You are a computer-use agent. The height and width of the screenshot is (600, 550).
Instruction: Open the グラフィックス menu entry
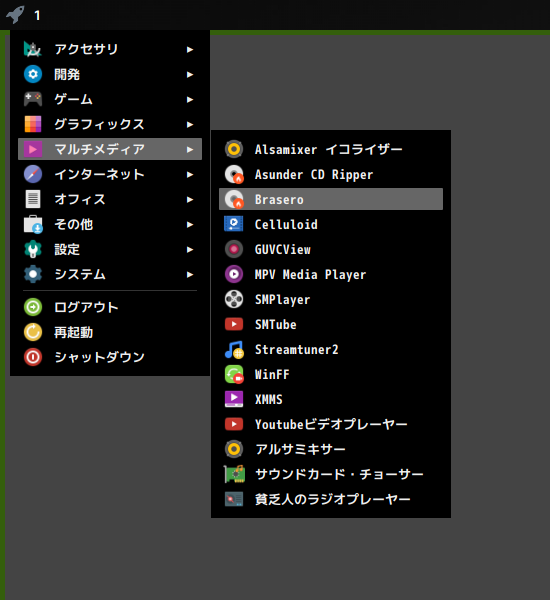point(110,124)
